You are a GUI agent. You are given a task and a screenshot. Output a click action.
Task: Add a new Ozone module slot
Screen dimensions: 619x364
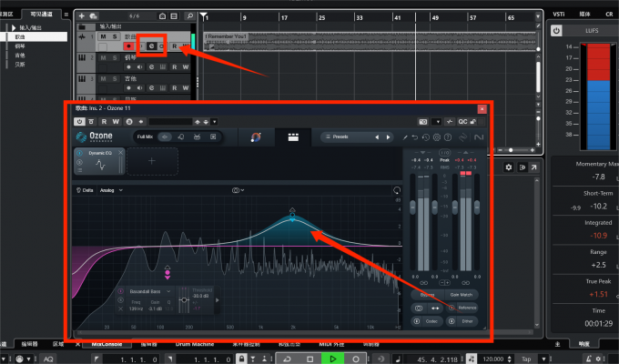click(x=152, y=161)
